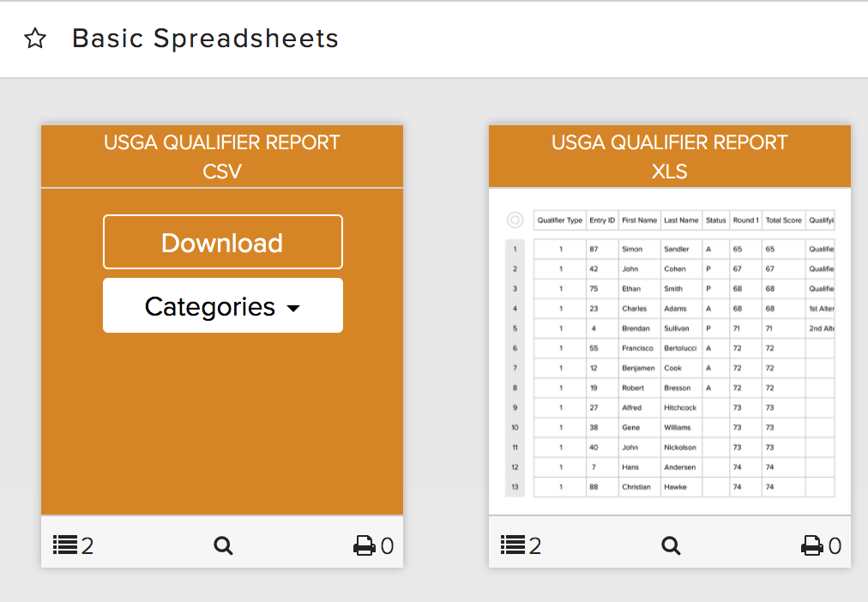
Task: Click the print count 0 on XLS card
Action: 835,546
